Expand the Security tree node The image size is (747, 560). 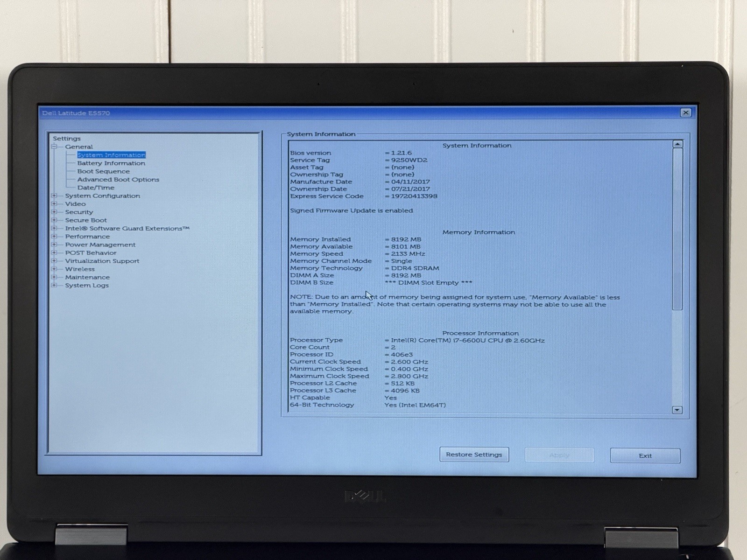[x=54, y=212]
